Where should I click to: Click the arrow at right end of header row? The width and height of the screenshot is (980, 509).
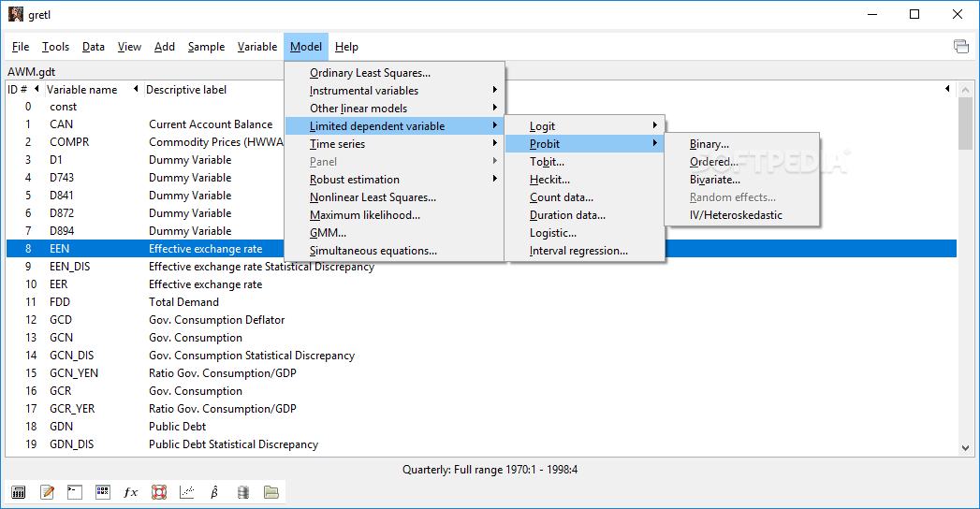pyautogui.click(x=947, y=89)
